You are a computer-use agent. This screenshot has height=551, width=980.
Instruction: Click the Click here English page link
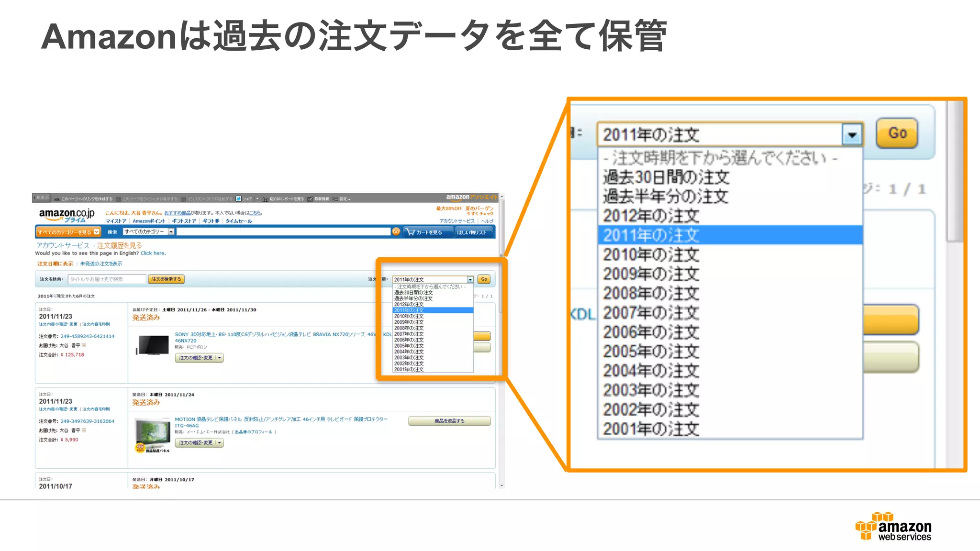pyautogui.click(x=153, y=253)
